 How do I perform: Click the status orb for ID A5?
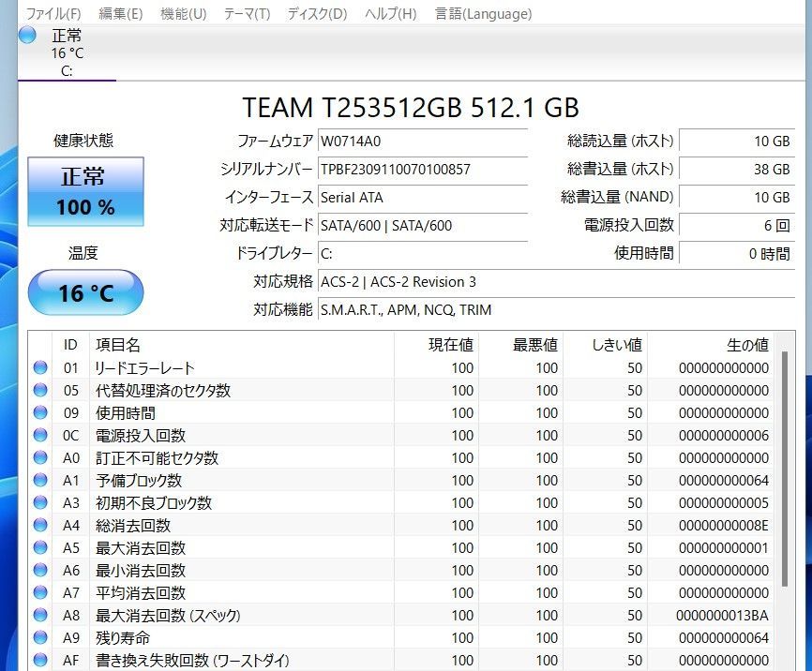click(x=40, y=548)
